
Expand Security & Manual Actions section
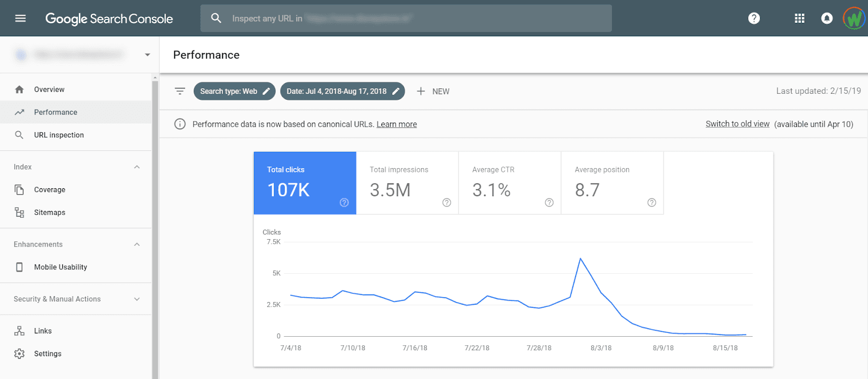pyautogui.click(x=137, y=299)
